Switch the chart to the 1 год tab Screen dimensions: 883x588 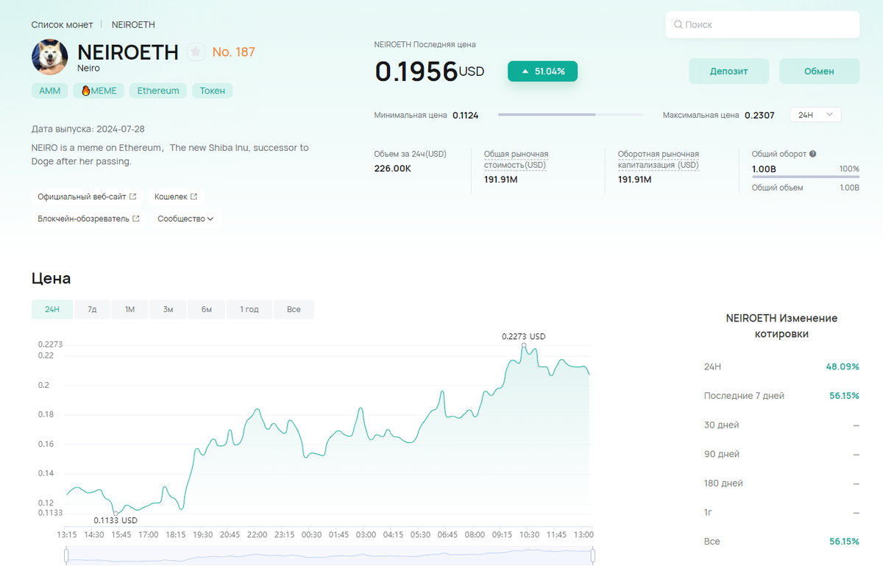[249, 309]
